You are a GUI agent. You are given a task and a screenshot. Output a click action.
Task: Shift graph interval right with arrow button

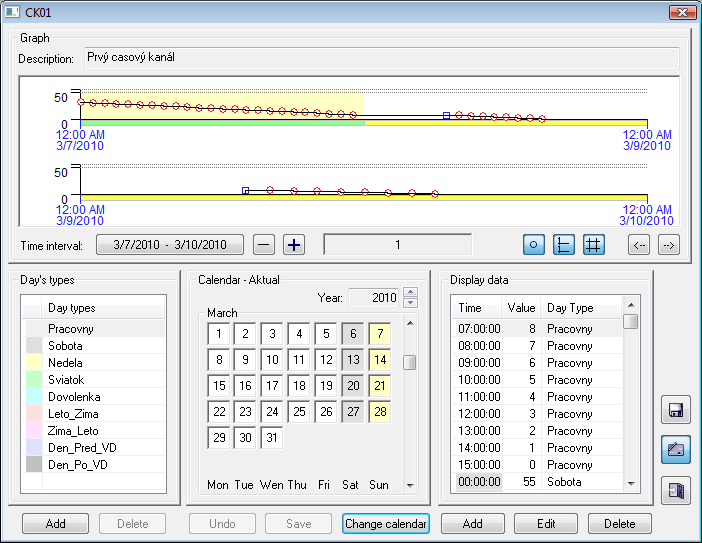(x=669, y=245)
